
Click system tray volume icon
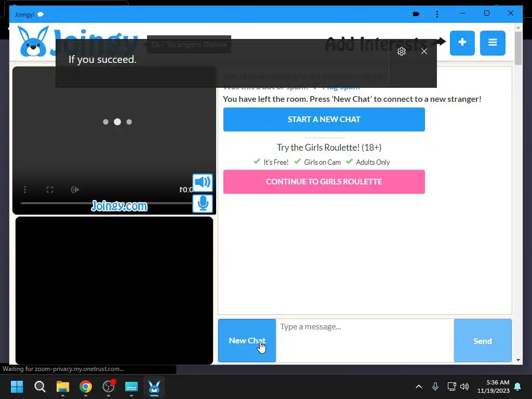[x=464, y=387]
